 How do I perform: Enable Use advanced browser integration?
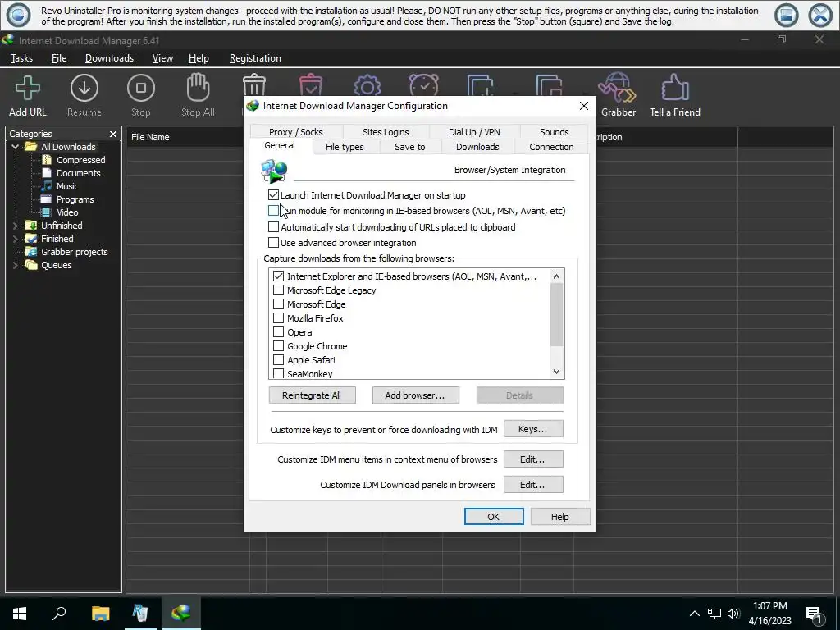[273, 243]
